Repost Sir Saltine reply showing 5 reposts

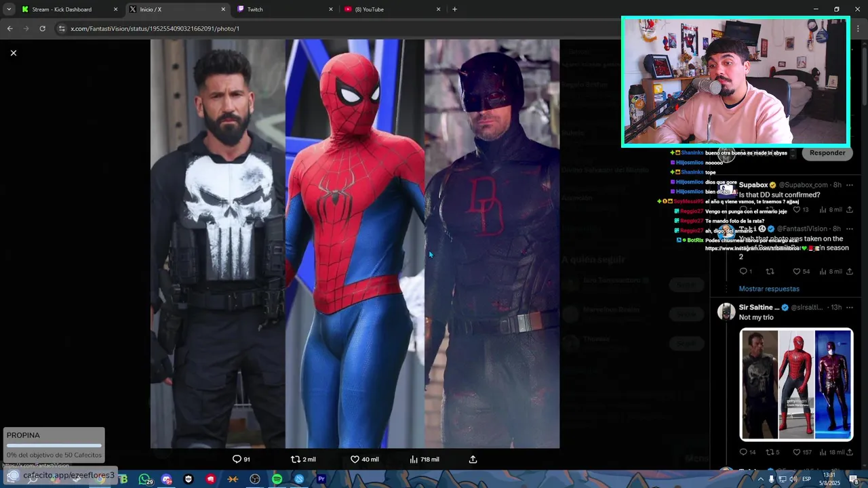pyautogui.click(x=772, y=452)
